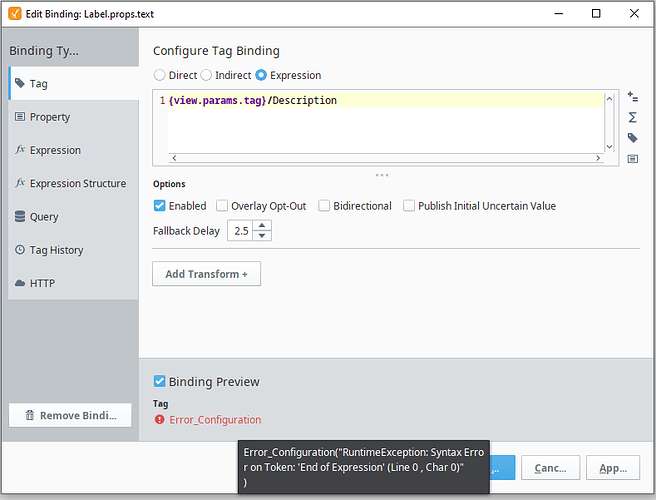Check Overlay Opt-Out
656x500 pixels.
pos(222,205)
